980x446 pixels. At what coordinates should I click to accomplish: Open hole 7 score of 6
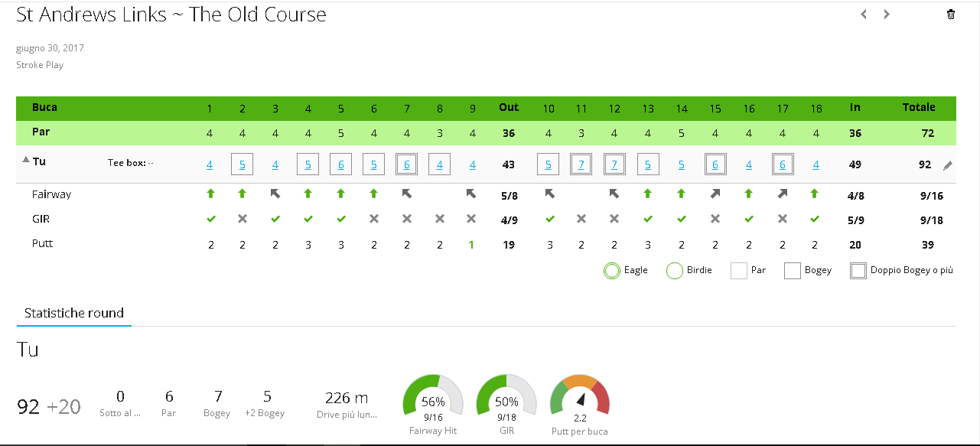point(407,164)
